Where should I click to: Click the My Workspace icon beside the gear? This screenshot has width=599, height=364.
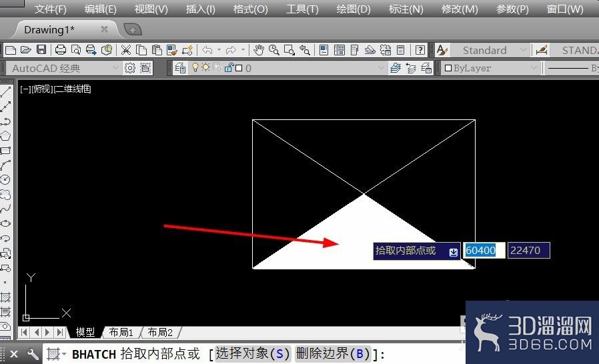[x=145, y=68]
